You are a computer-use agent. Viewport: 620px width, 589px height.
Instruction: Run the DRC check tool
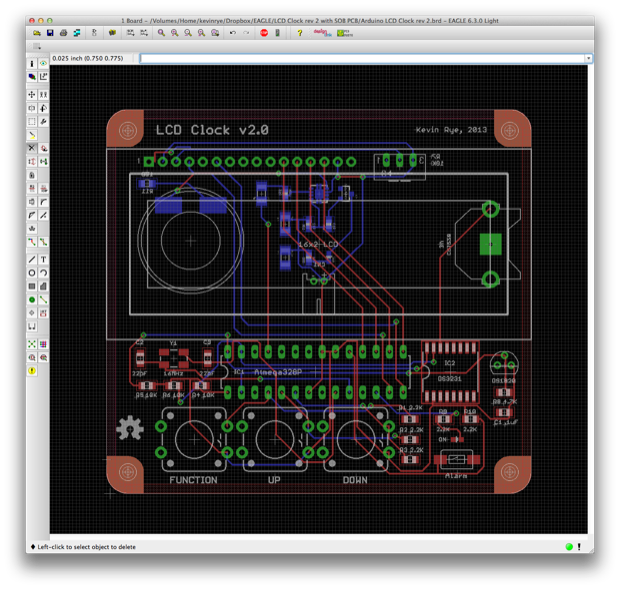click(x=43, y=358)
